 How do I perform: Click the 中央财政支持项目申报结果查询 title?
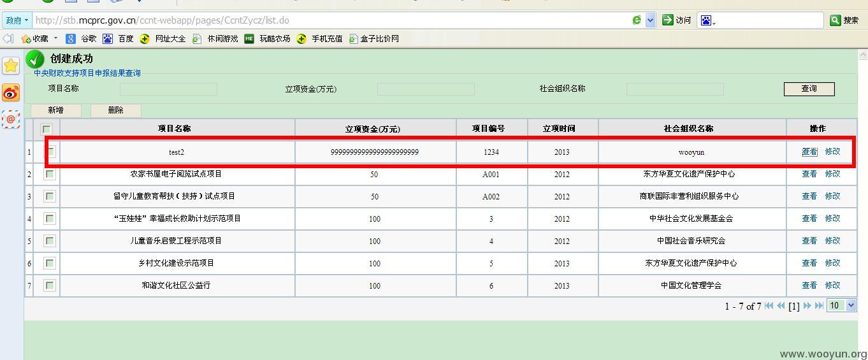click(x=87, y=73)
